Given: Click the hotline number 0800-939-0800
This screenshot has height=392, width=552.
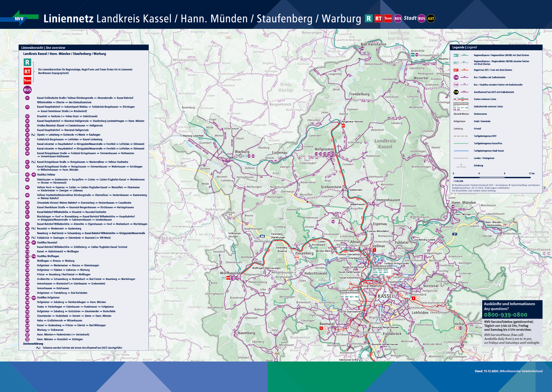Looking at the screenshot, I should [x=505, y=315].
